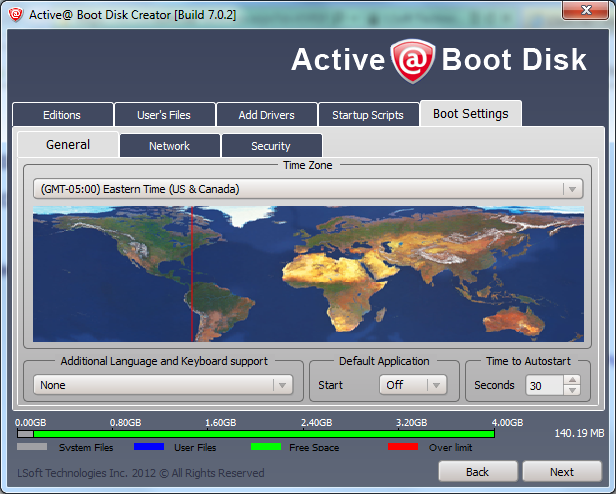The height and width of the screenshot is (494, 616).
Task: Open the Additional Language and Keyboard dropdown
Action: (x=163, y=385)
